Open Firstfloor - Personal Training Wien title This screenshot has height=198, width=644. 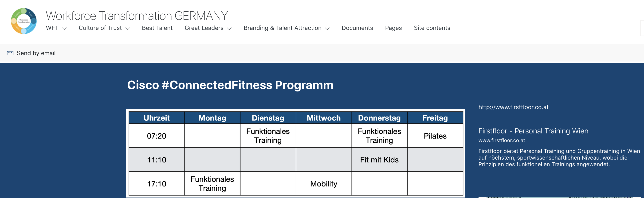pyautogui.click(x=533, y=131)
